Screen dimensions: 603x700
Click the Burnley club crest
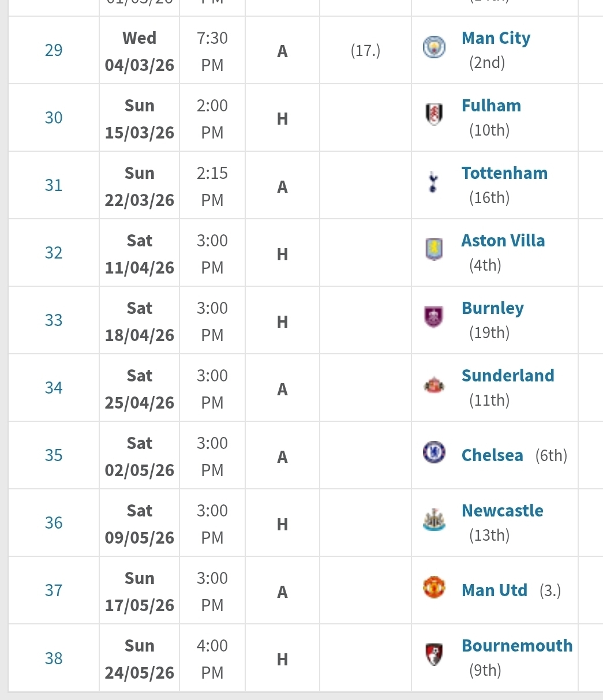434,317
